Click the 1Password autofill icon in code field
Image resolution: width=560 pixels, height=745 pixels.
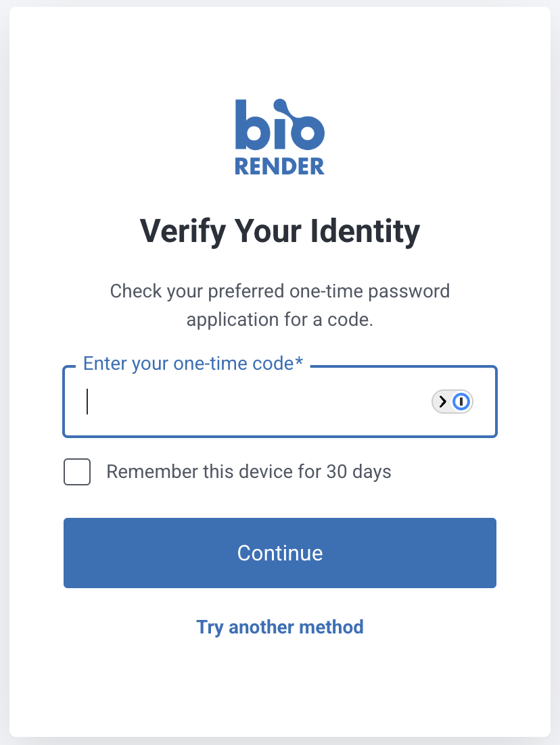tap(452, 402)
